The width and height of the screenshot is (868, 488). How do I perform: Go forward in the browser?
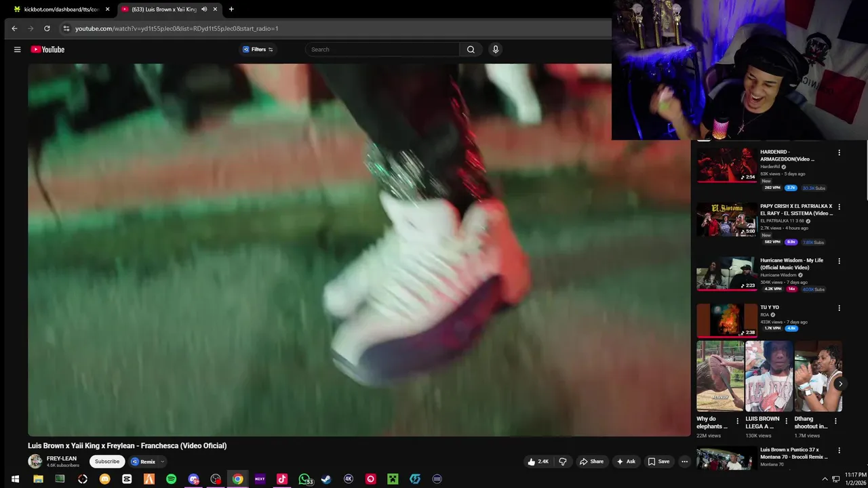[31, 28]
